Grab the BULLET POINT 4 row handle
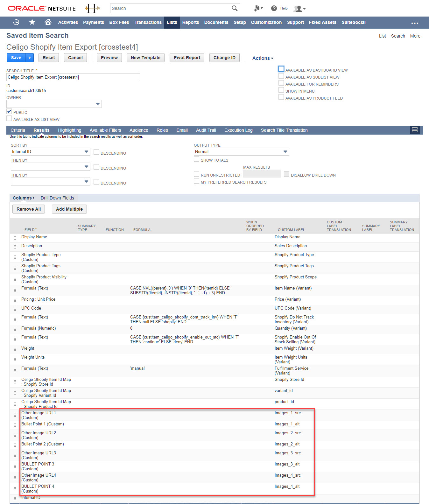429x504 pixels. [x=15, y=489]
